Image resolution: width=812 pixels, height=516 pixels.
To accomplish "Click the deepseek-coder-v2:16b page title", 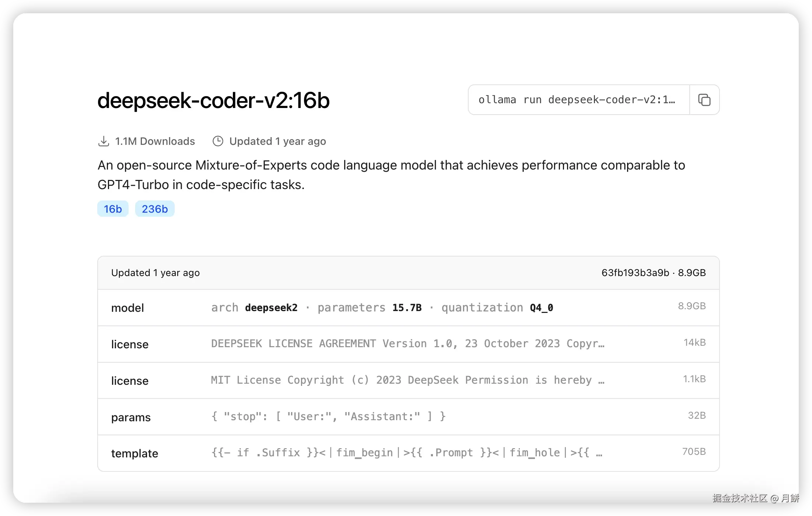I will [213, 100].
